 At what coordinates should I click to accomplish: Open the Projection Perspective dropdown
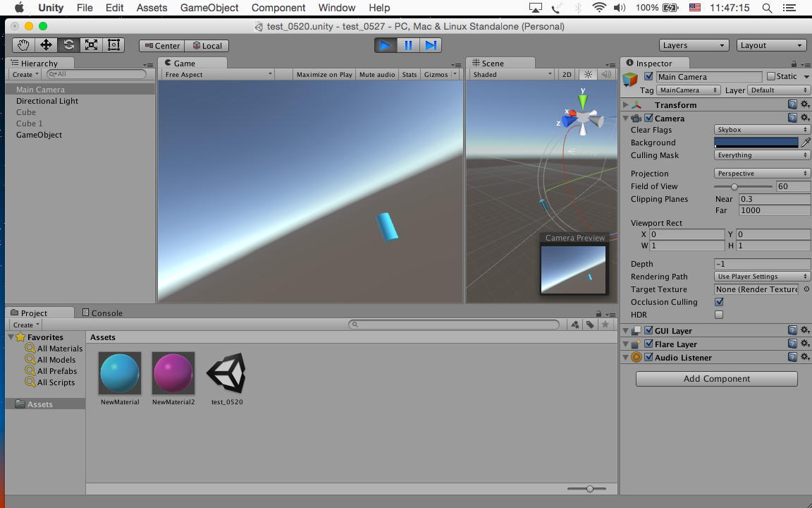click(x=761, y=174)
